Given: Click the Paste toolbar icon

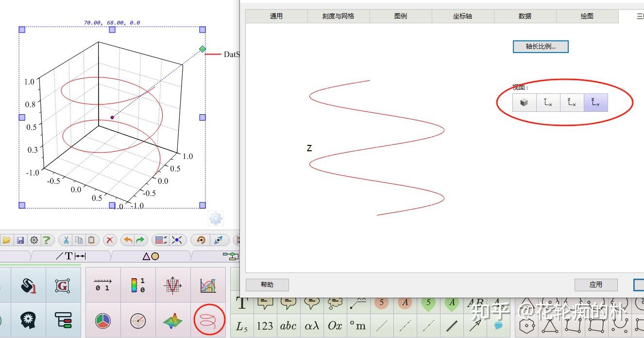Looking at the screenshot, I should (x=91, y=240).
